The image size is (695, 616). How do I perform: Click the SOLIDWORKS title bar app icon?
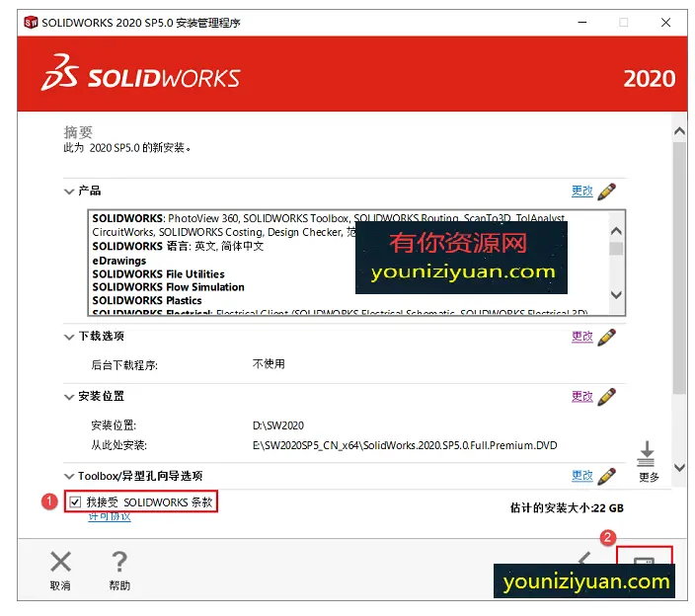click(31, 22)
